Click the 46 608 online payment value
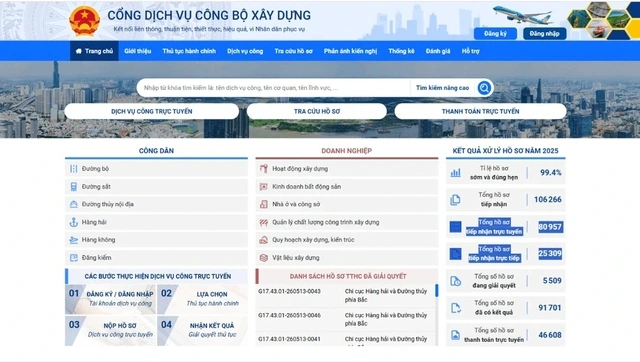This screenshot has width=640, height=362. pyautogui.click(x=550, y=335)
